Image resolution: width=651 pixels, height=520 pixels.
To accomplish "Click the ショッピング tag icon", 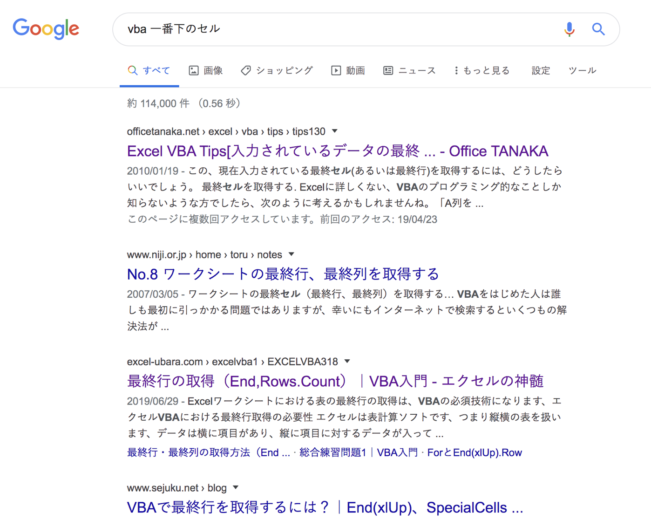I will pyautogui.click(x=245, y=71).
